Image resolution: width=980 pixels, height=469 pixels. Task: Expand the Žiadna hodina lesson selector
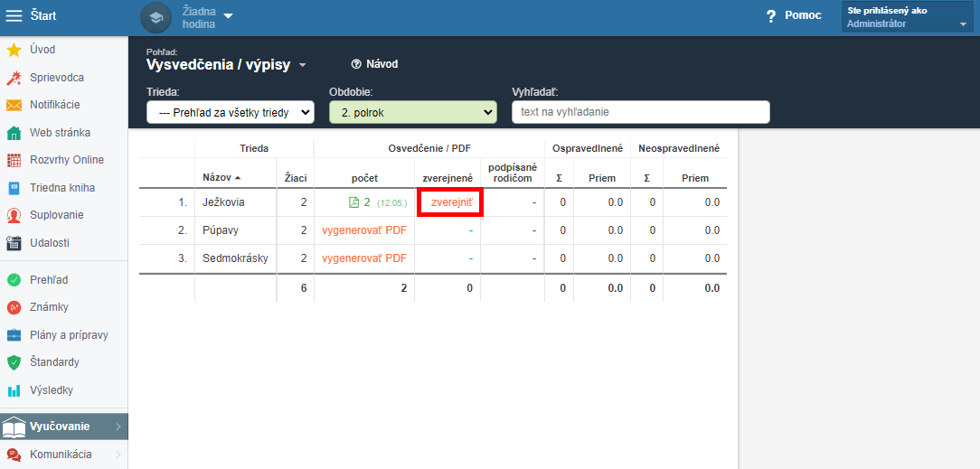click(x=208, y=17)
